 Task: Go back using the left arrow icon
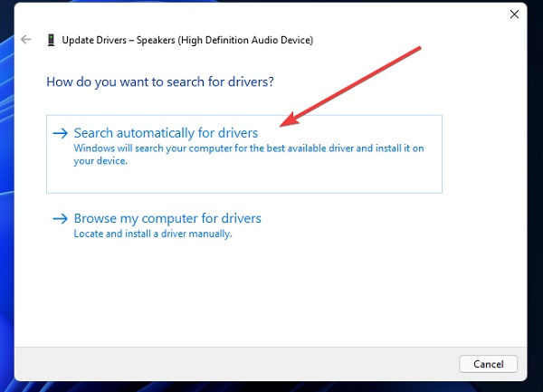[26, 40]
